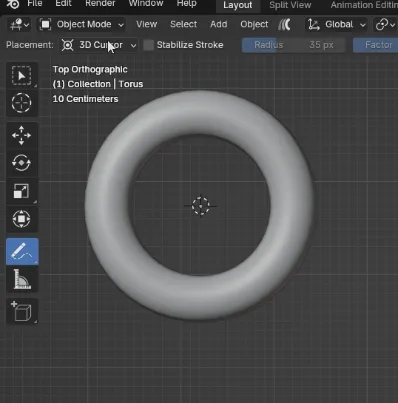The width and height of the screenshot is (398, 403).
Task: Open the Object menu in viewport header
Action: [254, 24]
